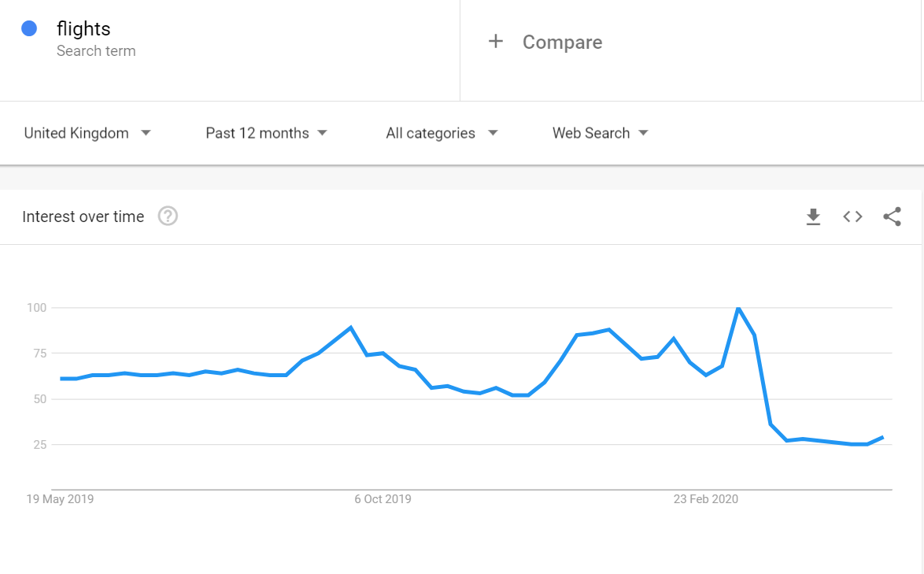Click the Search term subtitle
Screen dimensions: 924x574
[x=96, y=51]
